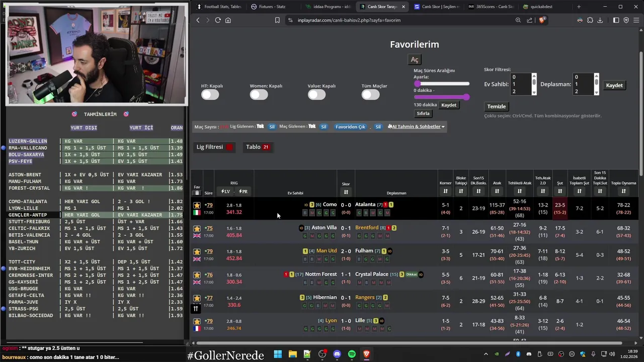Sort by Korner column
Screen dimensions: 644x362
click(445, 191)
